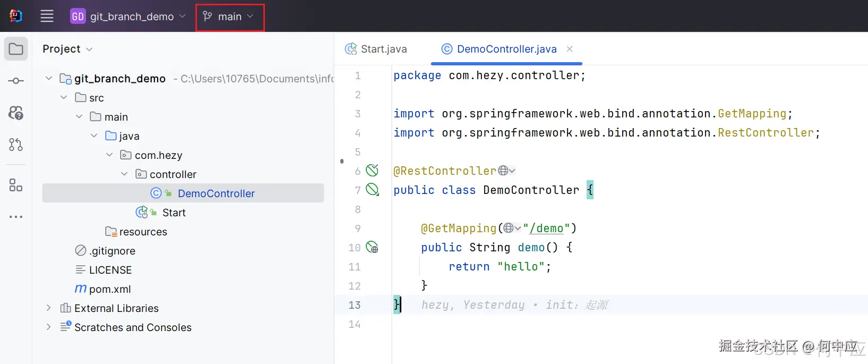
Task: Follow the /demo URL link in code
Action: (x=546, y=228)
